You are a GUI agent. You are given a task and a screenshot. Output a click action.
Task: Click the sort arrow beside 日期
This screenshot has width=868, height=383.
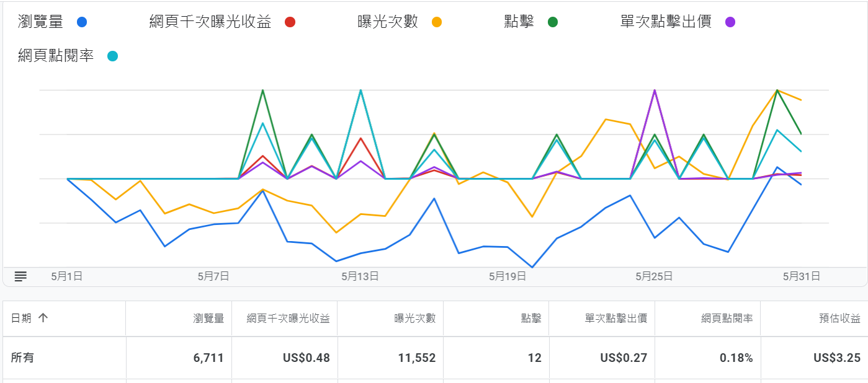pyautogui.click(x=43, y=318)
